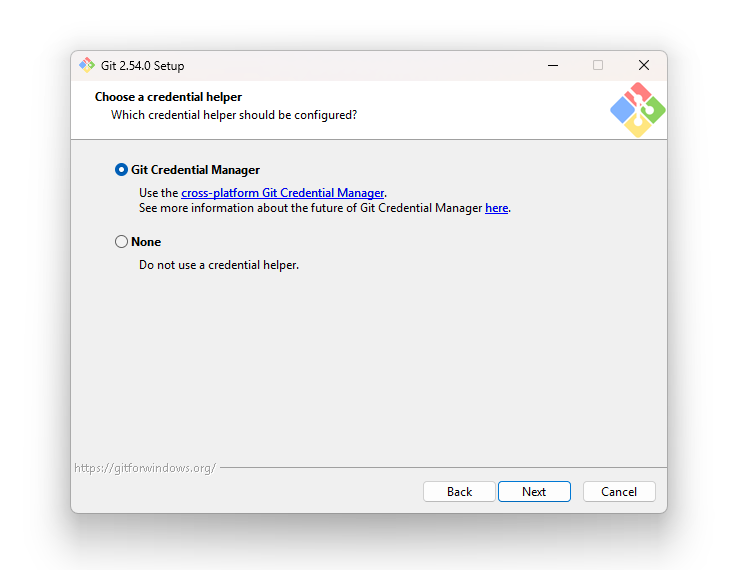Viewport: 739px width, 570px height.
Task: Go to the previous page with Back
Action: tap(459, 492)
